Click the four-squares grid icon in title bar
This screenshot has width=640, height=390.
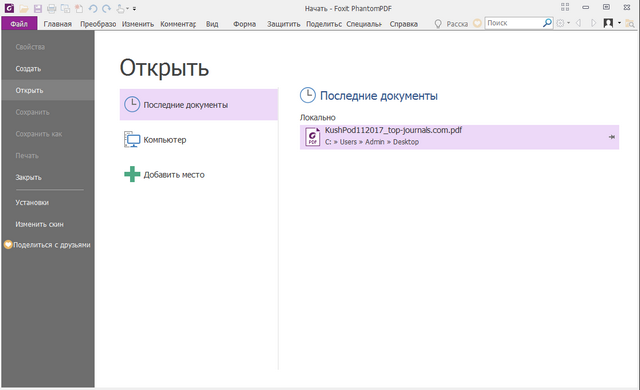pos(565,7)
